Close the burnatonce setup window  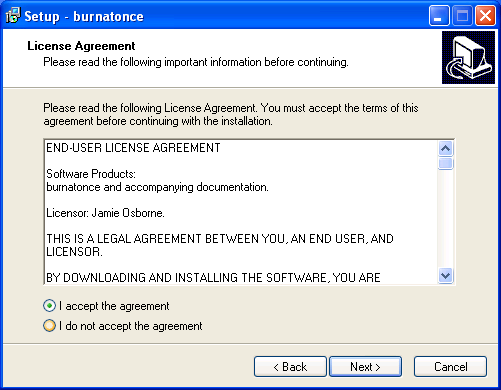pos(485,16)
